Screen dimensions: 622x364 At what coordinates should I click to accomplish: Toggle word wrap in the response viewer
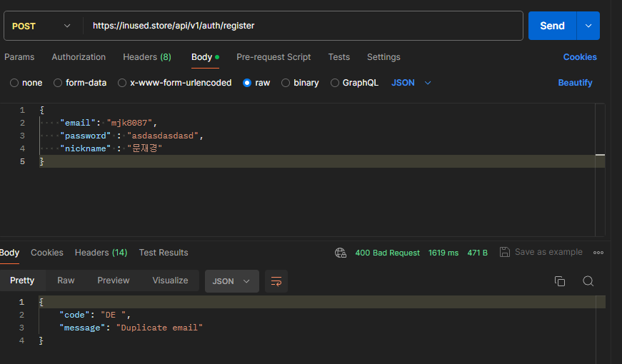[x=276, y=281]
